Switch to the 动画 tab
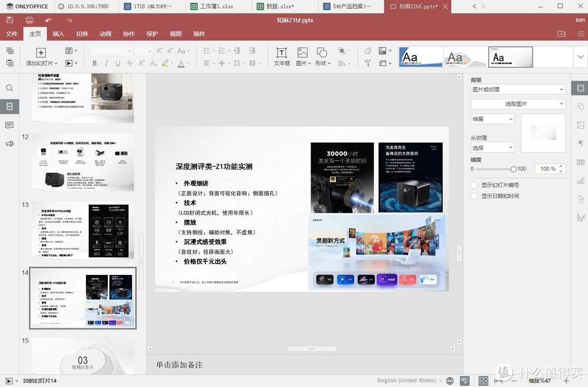The width and height of the screenshot is (588, 387). pos(106,34)
